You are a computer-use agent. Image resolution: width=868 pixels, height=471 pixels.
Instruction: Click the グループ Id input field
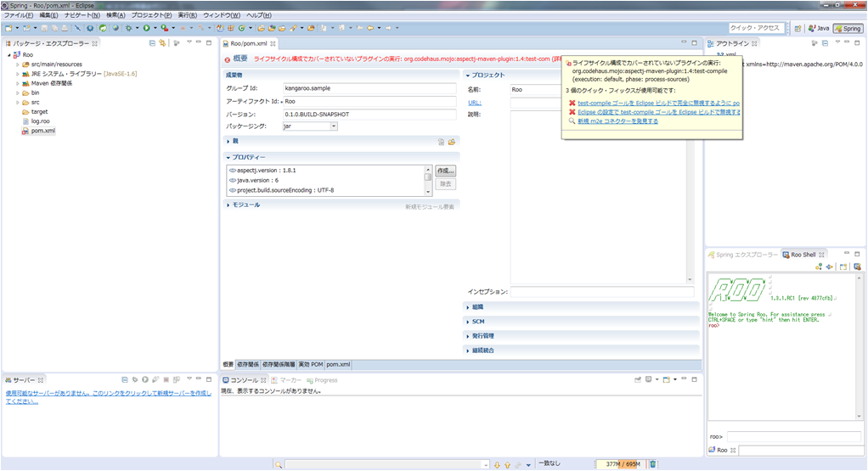pos(369,88)
